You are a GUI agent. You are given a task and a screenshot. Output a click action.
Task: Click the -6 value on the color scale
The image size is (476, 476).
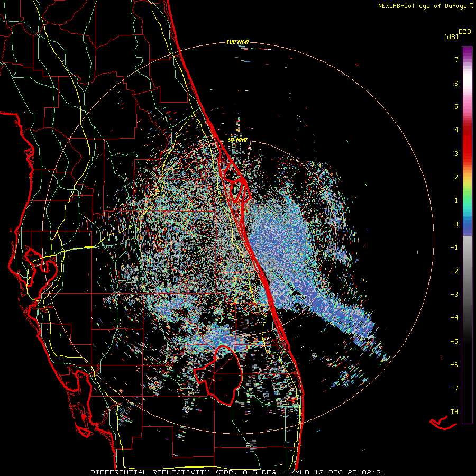click(x=454, y=365)
